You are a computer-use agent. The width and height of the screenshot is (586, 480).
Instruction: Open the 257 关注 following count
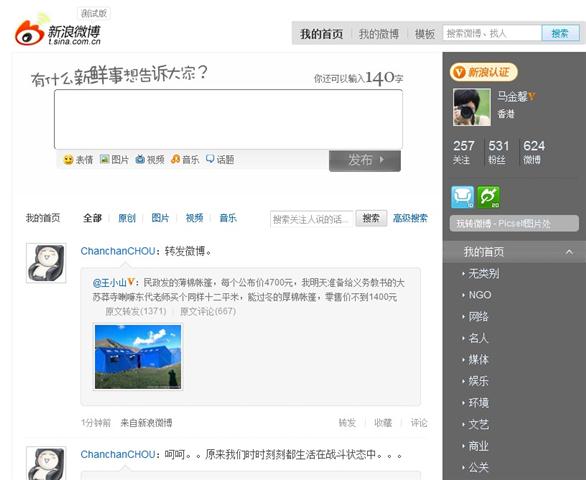(x=464, y=152)
